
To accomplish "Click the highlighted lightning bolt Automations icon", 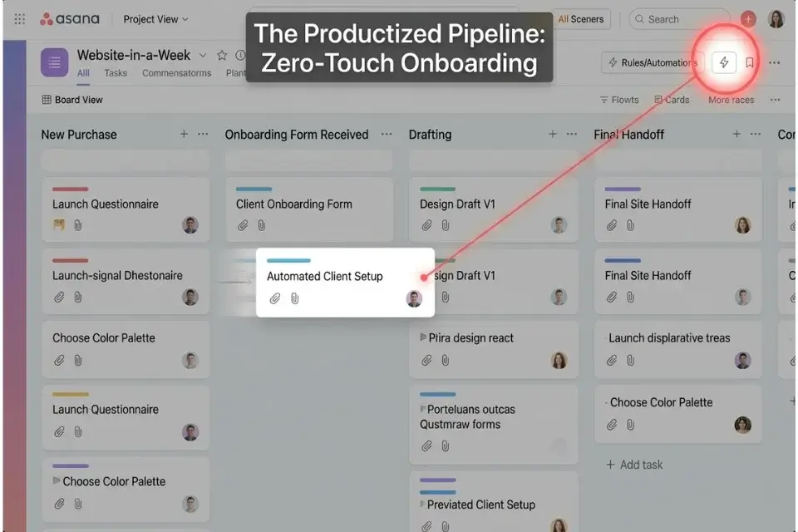I will click(726, 62).
